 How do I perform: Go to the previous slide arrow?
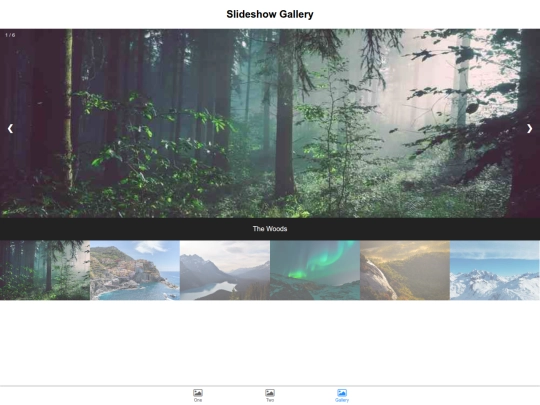(10, 128)
